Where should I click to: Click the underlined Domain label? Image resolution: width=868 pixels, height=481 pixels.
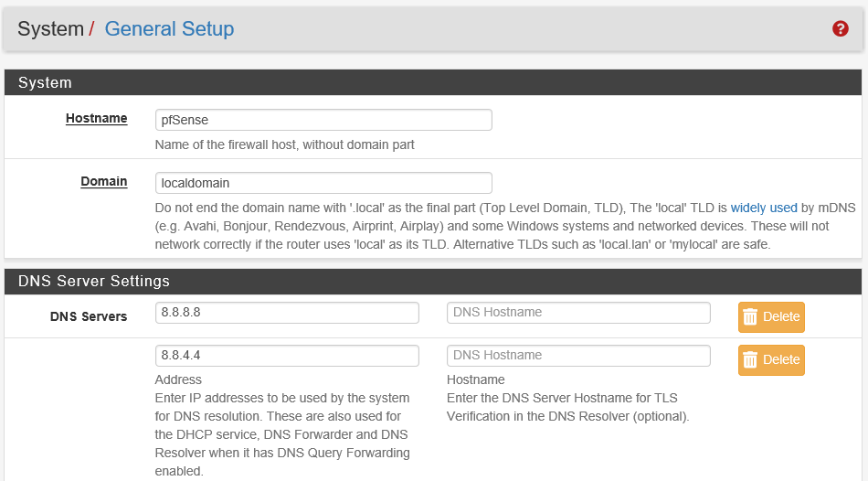click(x=104, y=182)
